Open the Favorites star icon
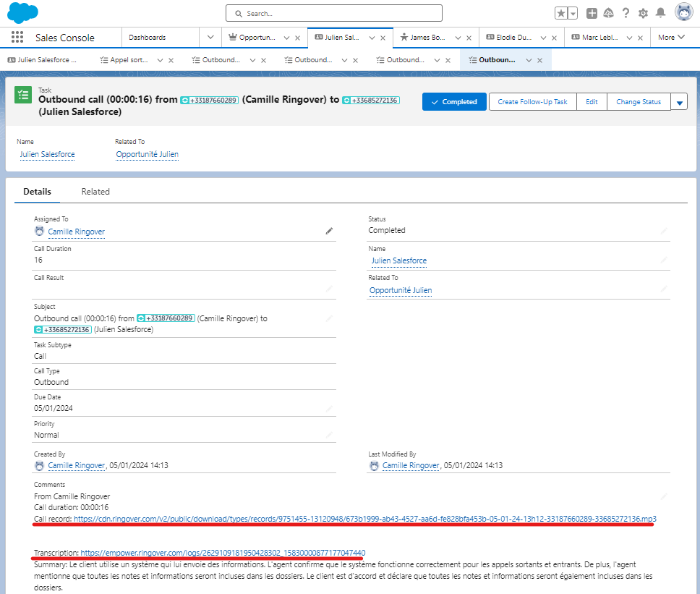The image size is (700, 594). (x=561, y=14)
